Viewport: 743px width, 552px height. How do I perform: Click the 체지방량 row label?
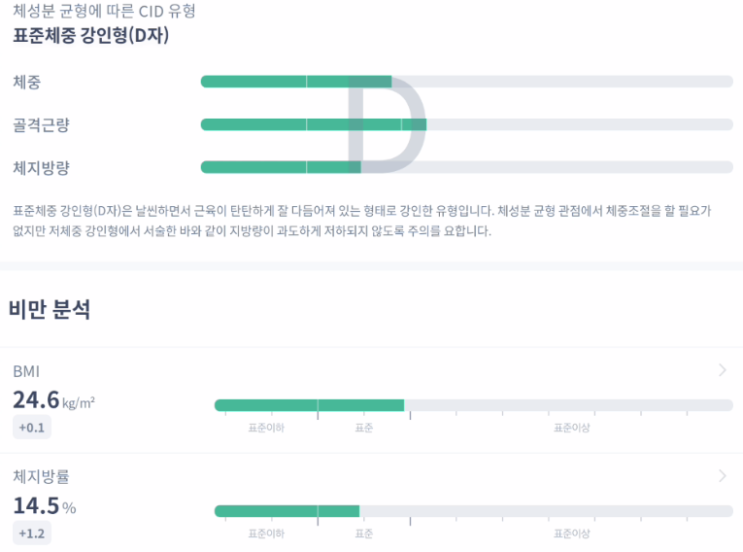(x=41, y=168)
